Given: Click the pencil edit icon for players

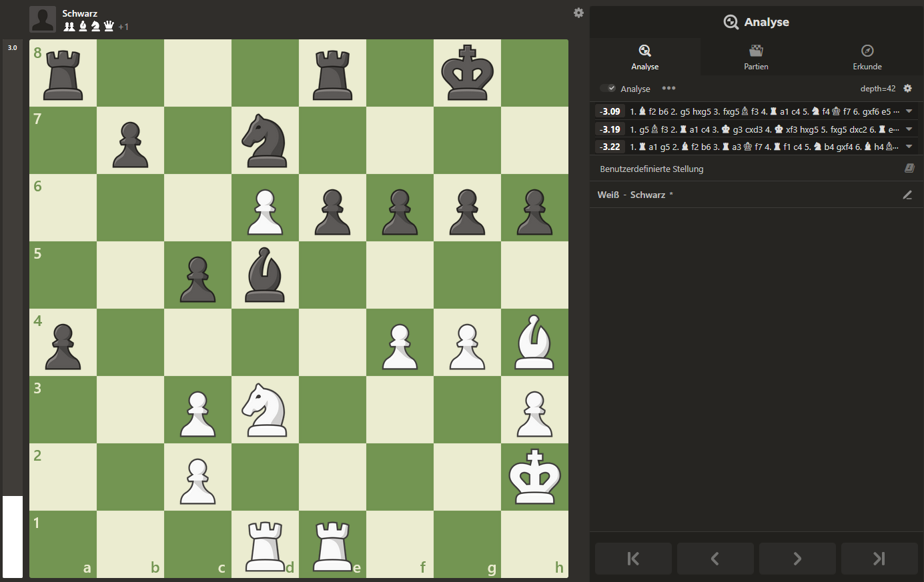Looking at the screenshot, I should tap(907, 195).
